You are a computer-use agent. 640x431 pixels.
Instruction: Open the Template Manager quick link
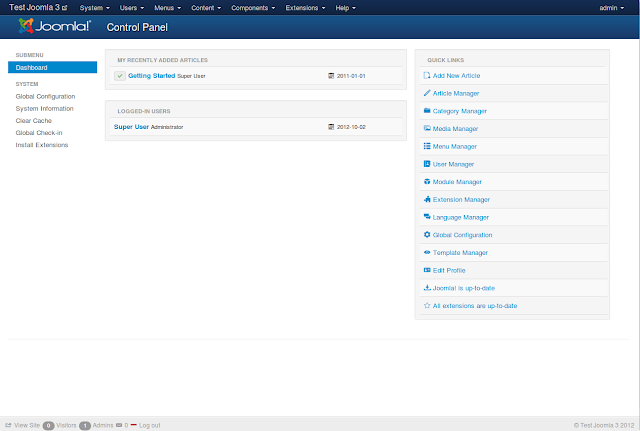click(x=460, y=253)
